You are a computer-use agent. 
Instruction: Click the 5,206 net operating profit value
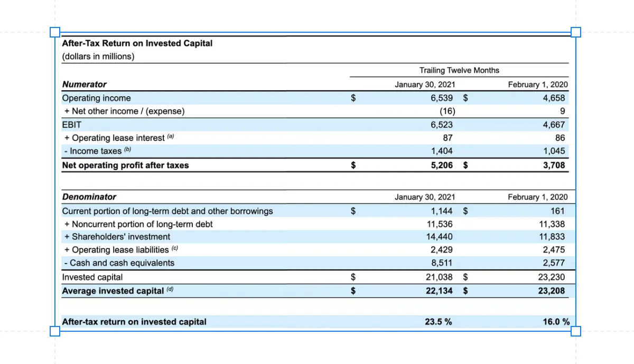click(442, 165)
